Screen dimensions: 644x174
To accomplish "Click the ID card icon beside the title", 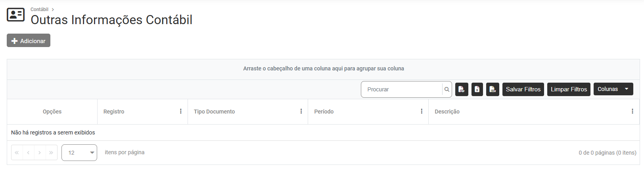I will (x=16, y=15).
